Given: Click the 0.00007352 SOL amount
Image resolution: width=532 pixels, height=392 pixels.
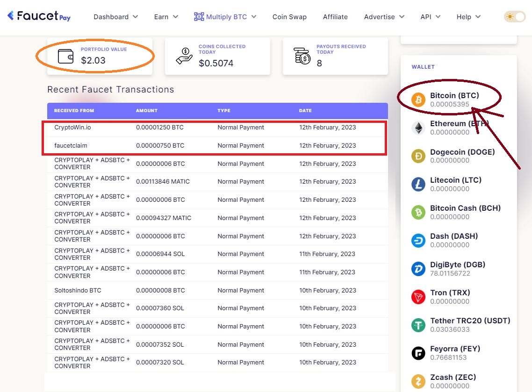Looking at the screenshot, I should click(x=160, y=344).
